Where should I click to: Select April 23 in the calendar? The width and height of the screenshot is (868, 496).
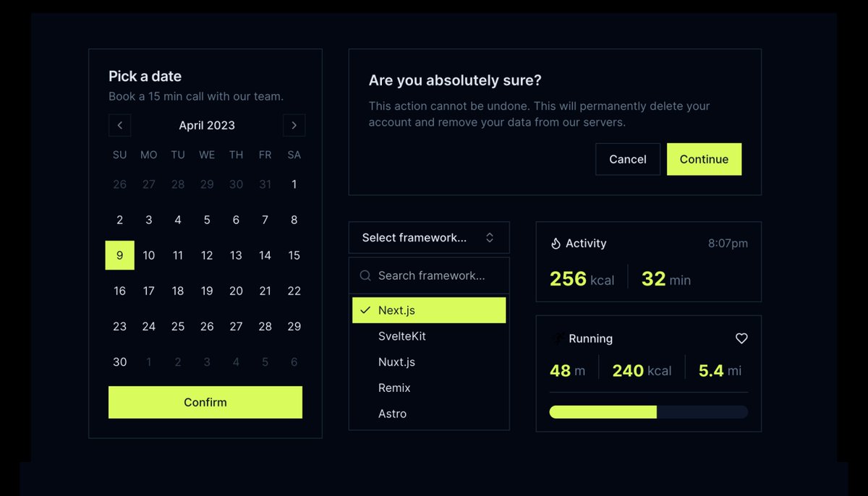coord(119,326)
